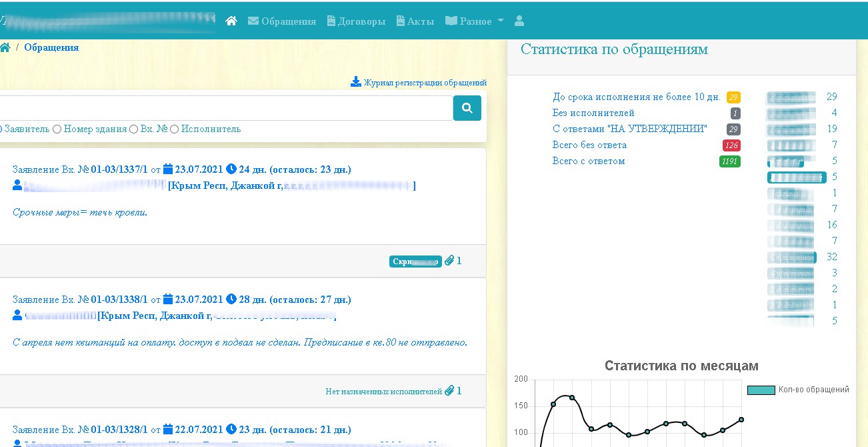The width and height of the screenshot is (868, 447).
Task: Click text 'С апреля нет квитанций на оплату...'
Action: [x=240, y=342]
